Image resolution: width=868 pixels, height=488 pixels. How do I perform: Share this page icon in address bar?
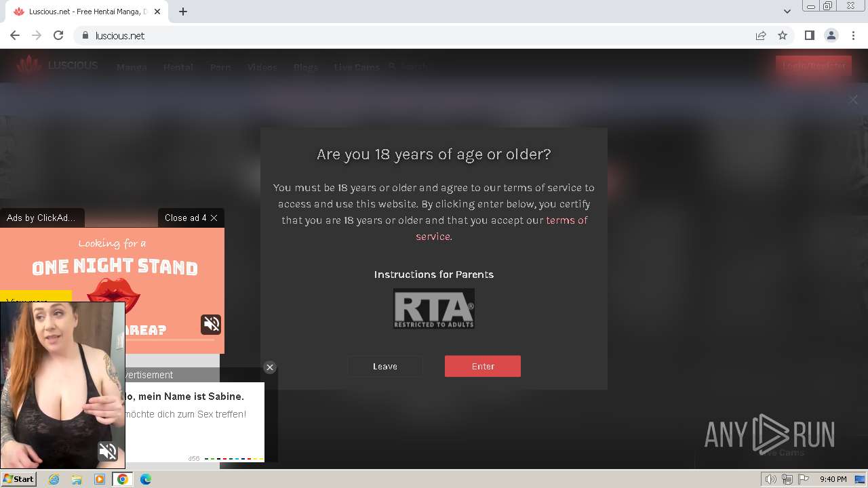[x=761, y=35]
